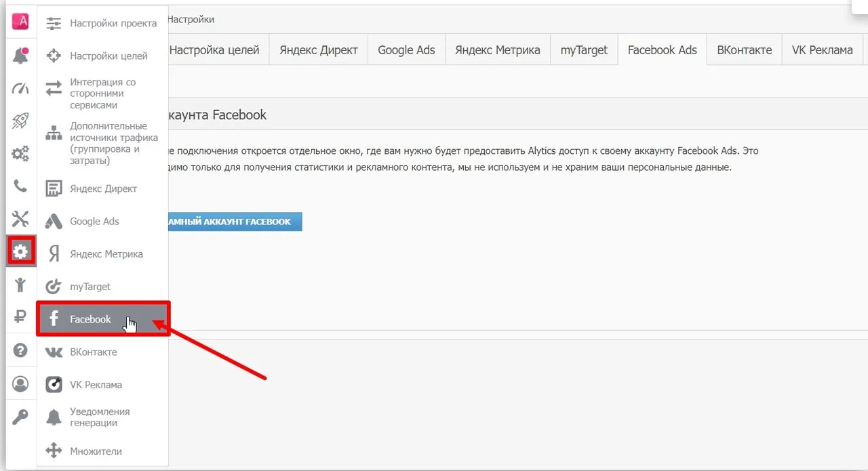Open the help question mark icon
This screenshot has height=471, width=868.
[20, 350]
